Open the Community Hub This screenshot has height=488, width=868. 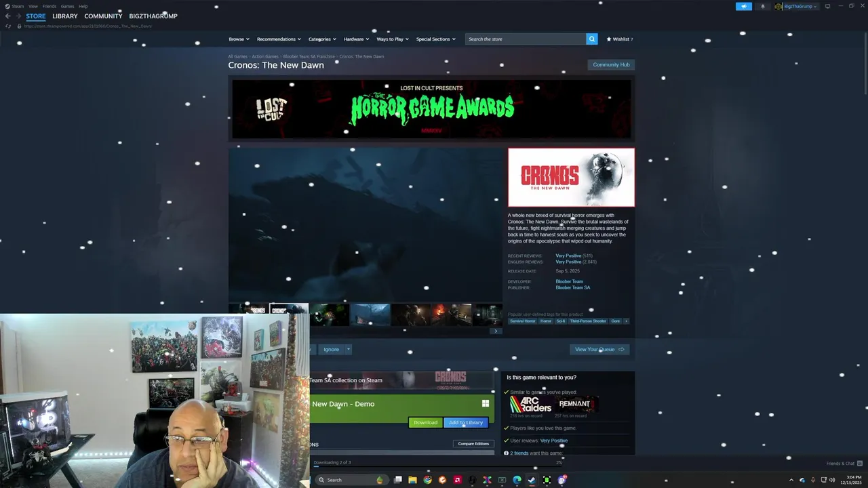pos(611,65)
